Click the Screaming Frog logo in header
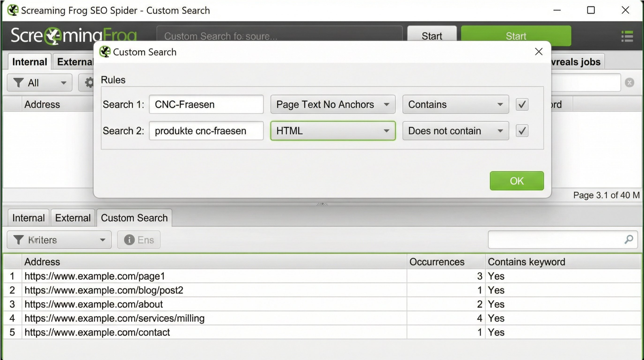The width and height of the screenshot is (644, 360). tap(74, 35)
